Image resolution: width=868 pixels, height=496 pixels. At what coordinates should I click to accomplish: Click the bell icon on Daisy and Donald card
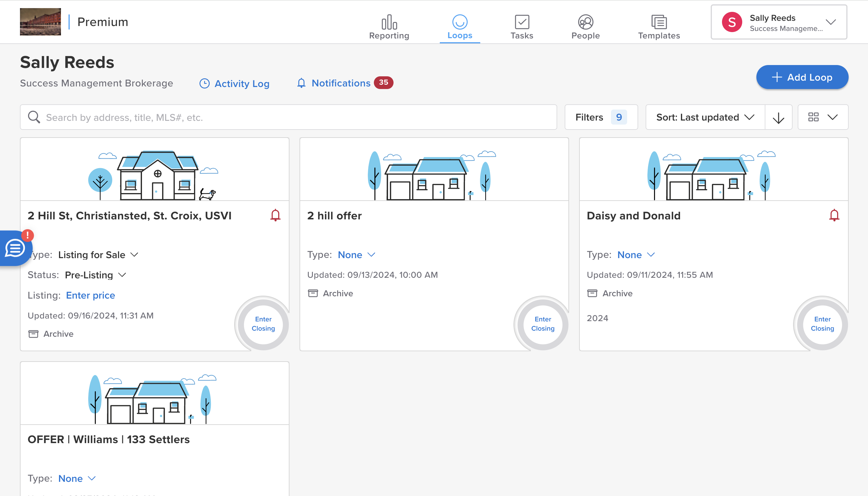[x=834, y=215]
